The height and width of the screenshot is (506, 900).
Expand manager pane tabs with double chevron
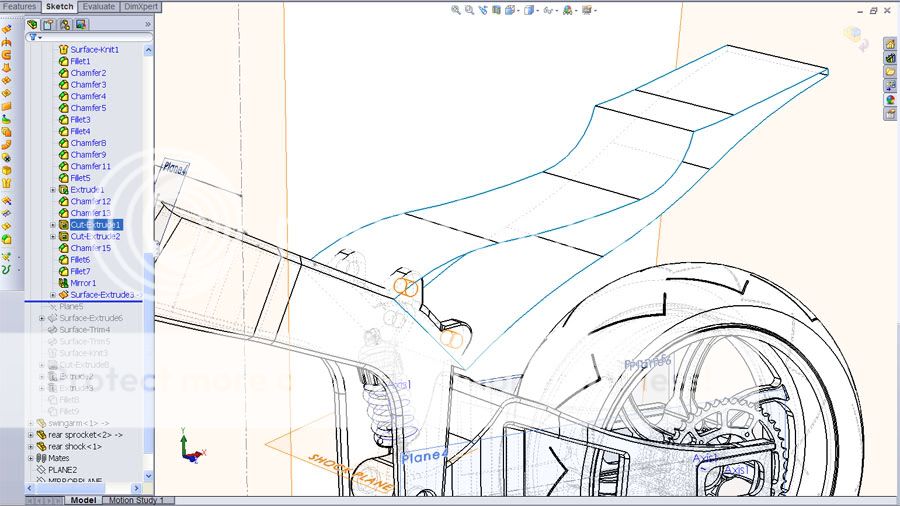[x=148, y=24]
